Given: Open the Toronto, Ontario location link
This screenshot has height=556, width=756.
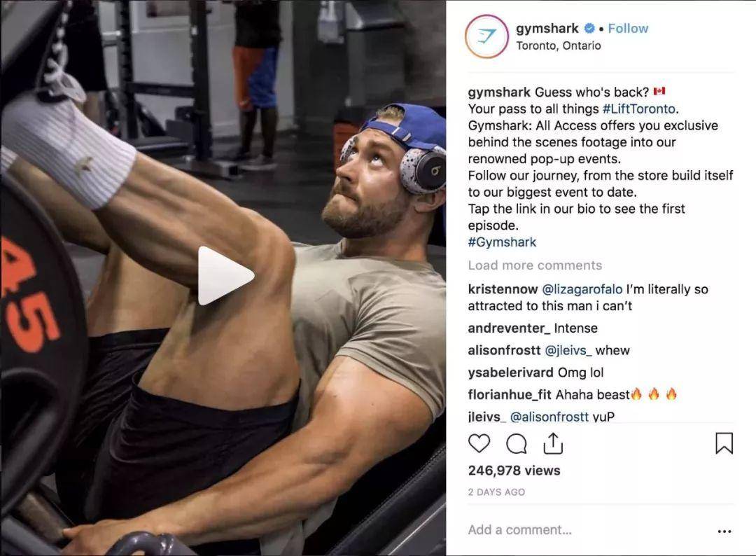Looking at the screenshot, I should 559,46.
